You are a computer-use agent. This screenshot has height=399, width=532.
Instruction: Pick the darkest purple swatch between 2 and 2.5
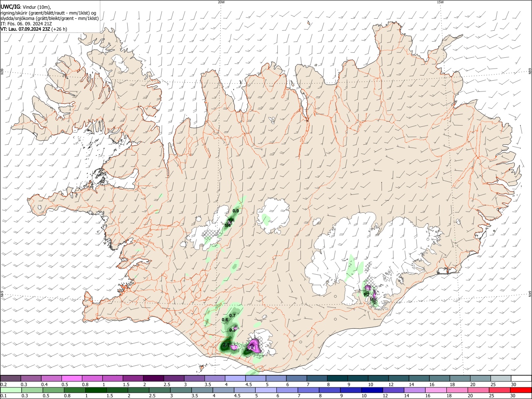click(153, 379)
